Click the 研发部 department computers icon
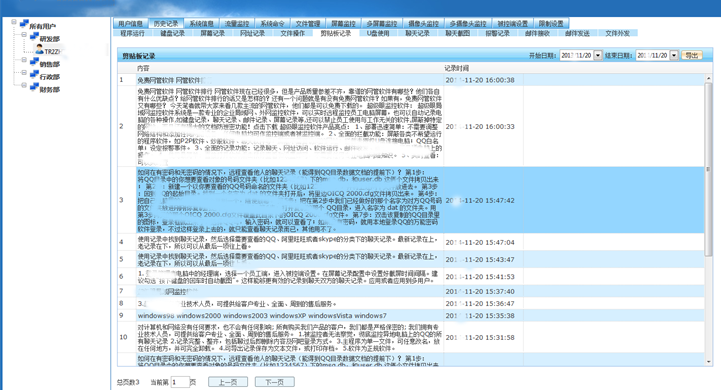Viewport: 721px width, 390px height. pyautogui.click(x=34, y=37)
